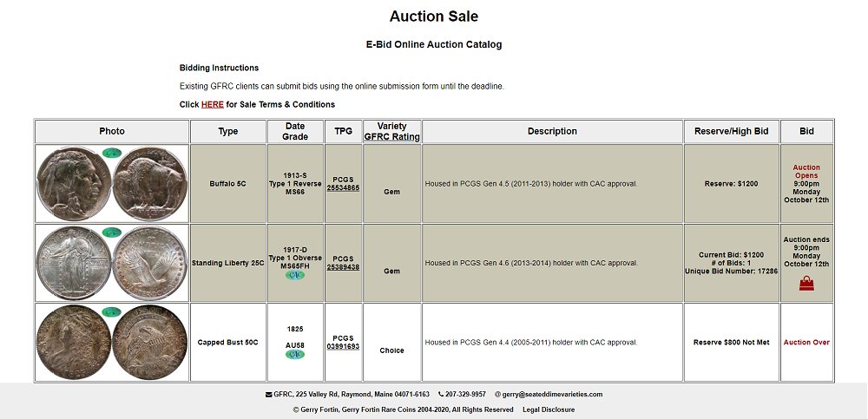Open the GFRC Rating header link
868x419 pixels.
tap(391, 137)
